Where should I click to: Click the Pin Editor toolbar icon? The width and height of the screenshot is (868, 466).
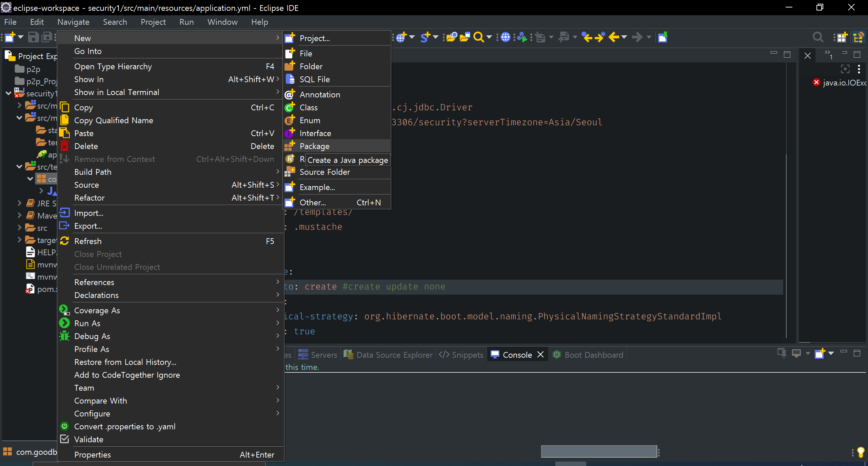click(x=663, y=37)
